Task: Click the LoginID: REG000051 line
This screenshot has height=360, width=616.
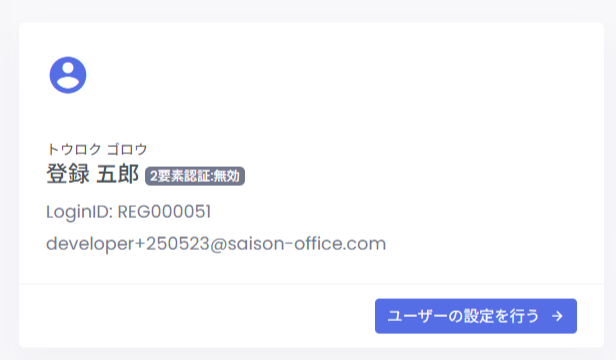Action: pos(128,212)
